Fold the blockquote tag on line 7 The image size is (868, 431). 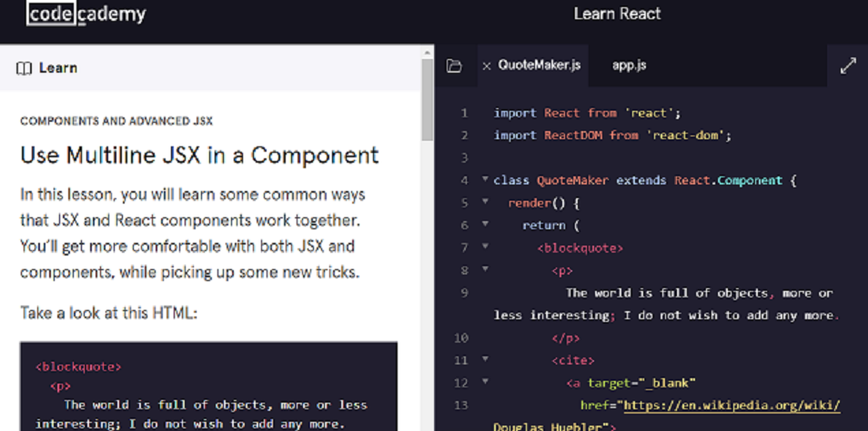click(x=485, y=246)
